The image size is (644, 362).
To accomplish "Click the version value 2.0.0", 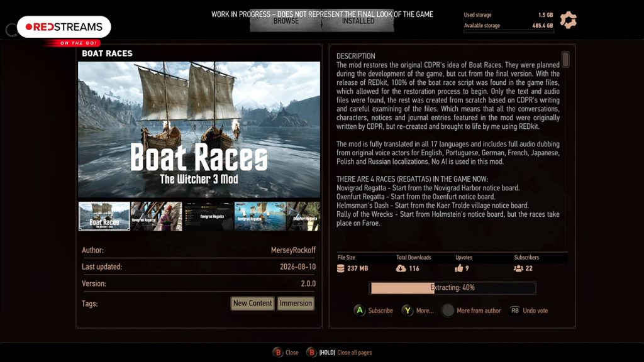I will coord(308,283).
